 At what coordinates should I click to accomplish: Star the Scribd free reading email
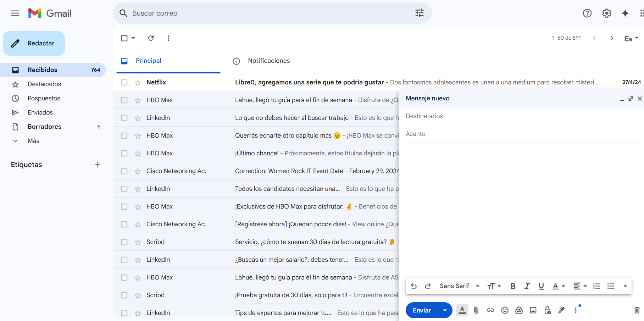[138, 242]
